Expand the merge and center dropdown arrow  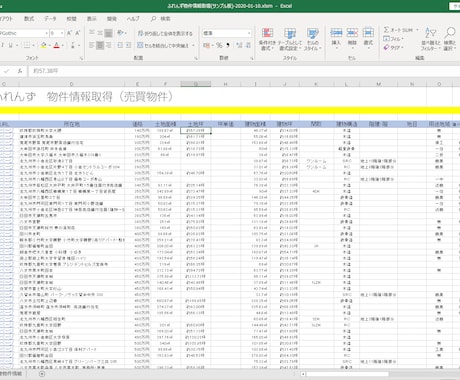tap(193, 45)
